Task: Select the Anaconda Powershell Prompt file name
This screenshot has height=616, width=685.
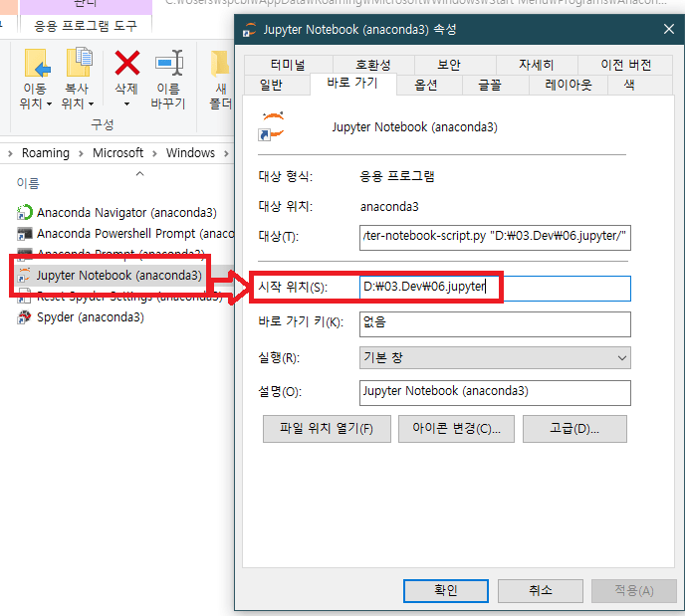Action: pos(135,234)
